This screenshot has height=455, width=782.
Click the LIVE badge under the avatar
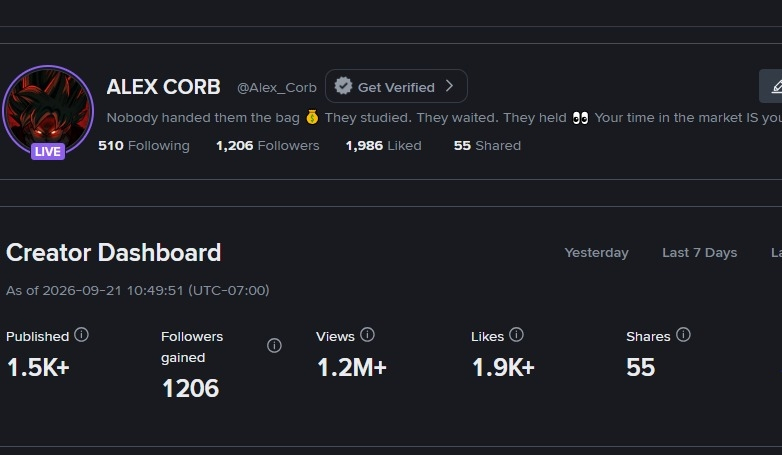tap(48, 151)
